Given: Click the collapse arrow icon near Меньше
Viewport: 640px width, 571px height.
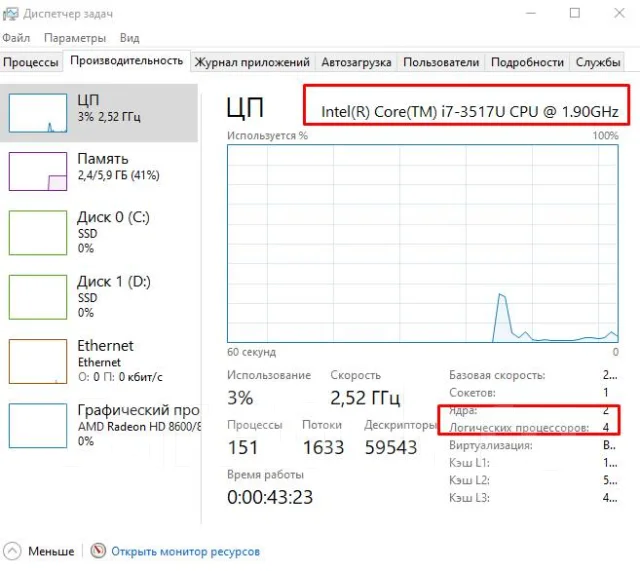Looking at the screenshot, I should click(x=12, y=551).
